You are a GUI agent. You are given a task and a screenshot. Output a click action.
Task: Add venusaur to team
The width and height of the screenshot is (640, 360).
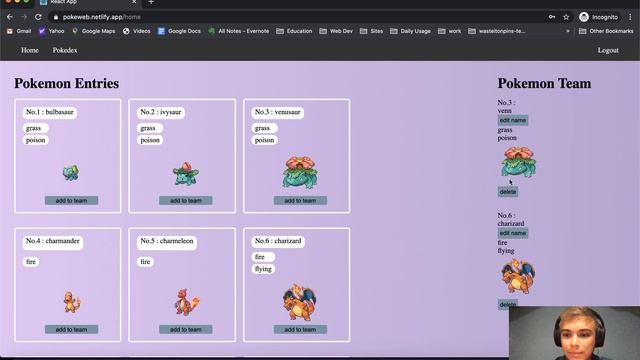(300, 200)
